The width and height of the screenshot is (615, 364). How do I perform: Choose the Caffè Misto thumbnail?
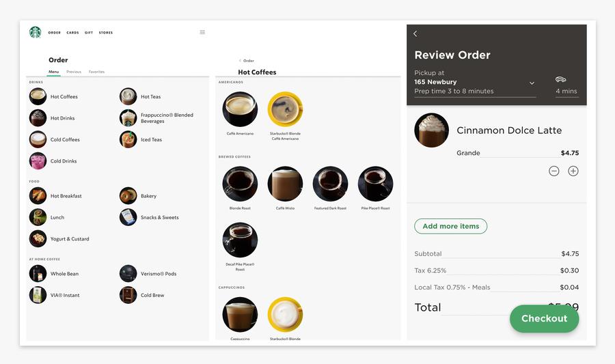click(285, 184)
